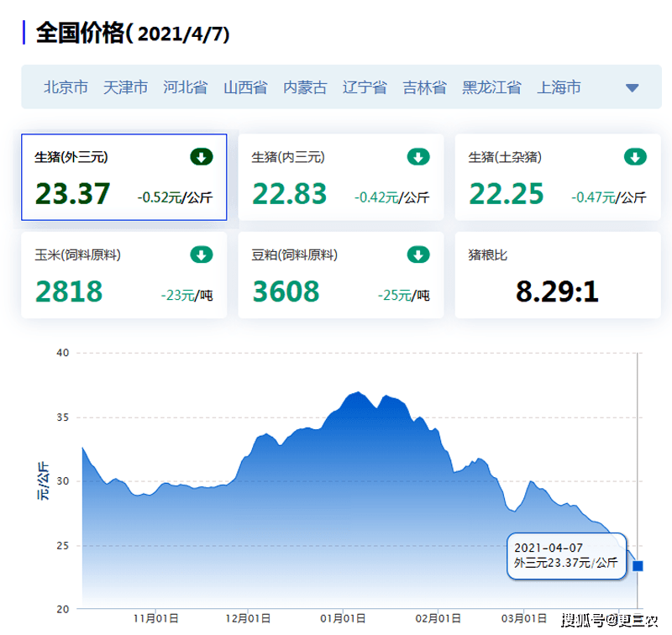672x635 pixels.
Task: Choose the 辽宁省 region
Action: click(x=365, y=87)
